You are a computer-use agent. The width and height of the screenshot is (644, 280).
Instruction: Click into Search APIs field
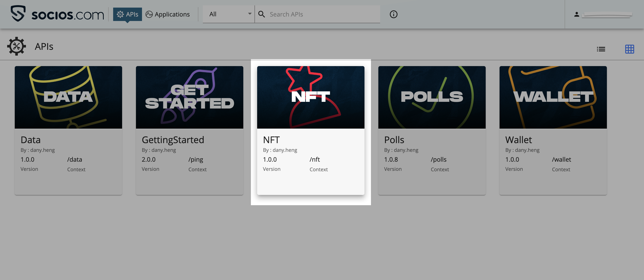pyautogui.click(x=322, y=14)
